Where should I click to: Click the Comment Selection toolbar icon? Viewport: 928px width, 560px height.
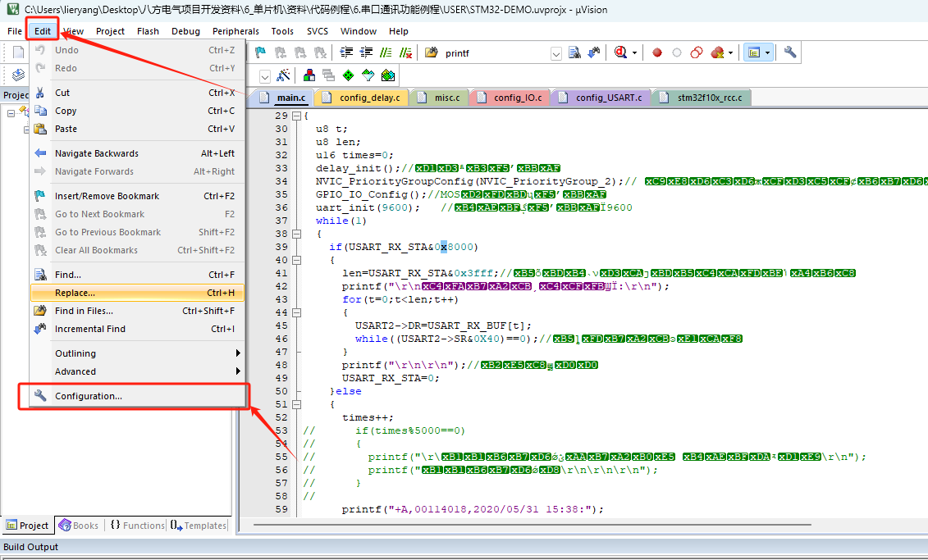pyautogui.click(x=386, y=52)
